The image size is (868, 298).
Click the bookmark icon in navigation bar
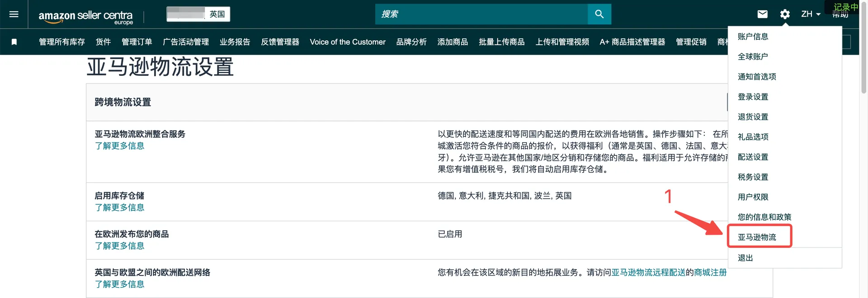pos(14,42)
